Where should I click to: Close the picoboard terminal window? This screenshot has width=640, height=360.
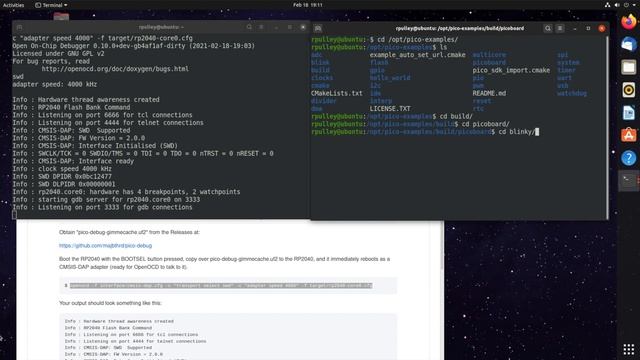coord(602,28)
